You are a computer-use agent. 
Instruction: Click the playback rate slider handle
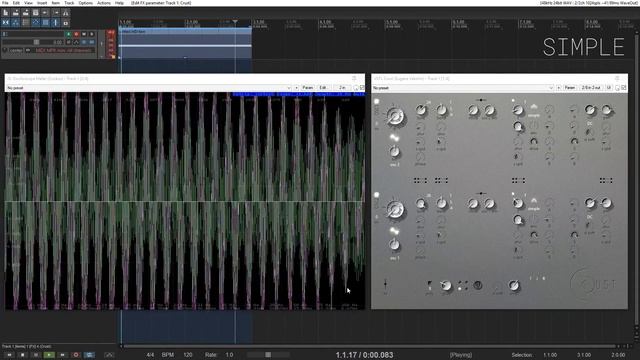(x=268, y=355)
